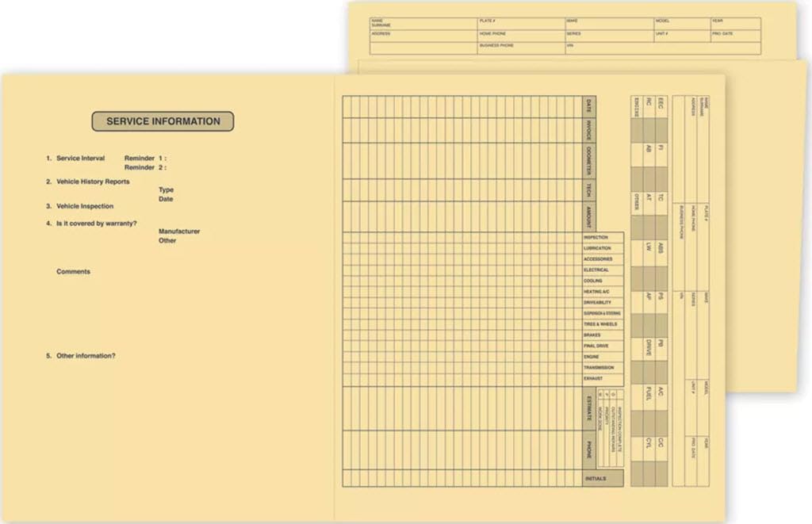The height and width of the screenshot is (524, 812).
Task: Click the rotated AMOUNT column header
Action: click(589, 216)
